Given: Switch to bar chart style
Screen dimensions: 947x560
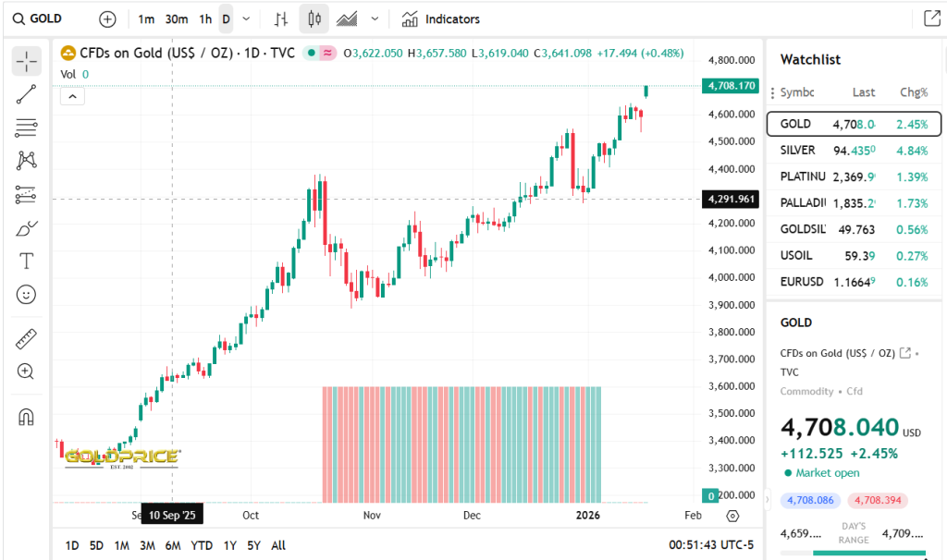Looking at the screenshot, I should (x=281, y=18).
